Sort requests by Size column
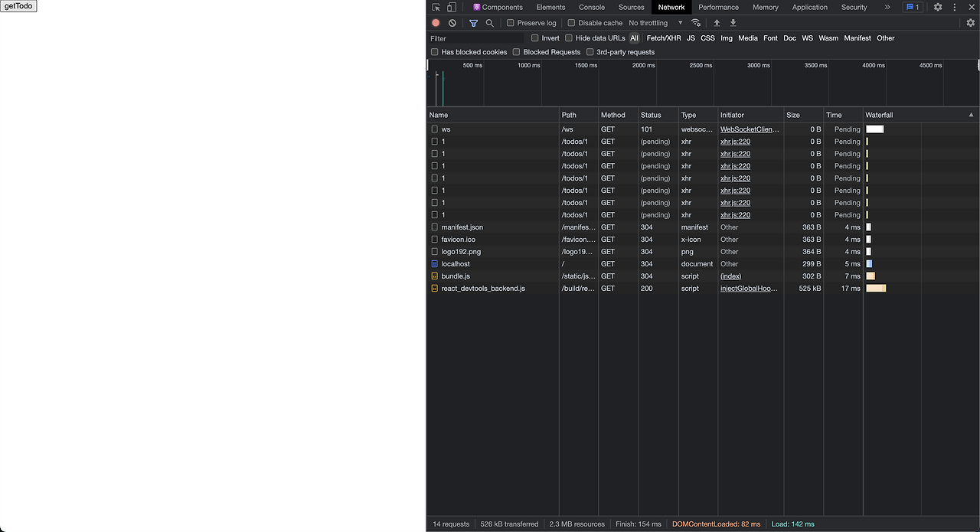The height and width of the screenshot is (532, 980). (804, 115)
